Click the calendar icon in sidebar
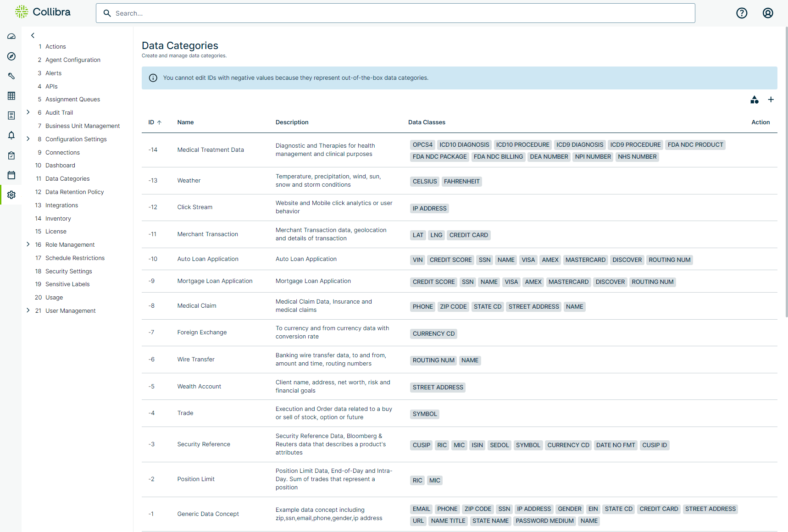This screenshot has height=532, width=788. (x=11, y=175)
